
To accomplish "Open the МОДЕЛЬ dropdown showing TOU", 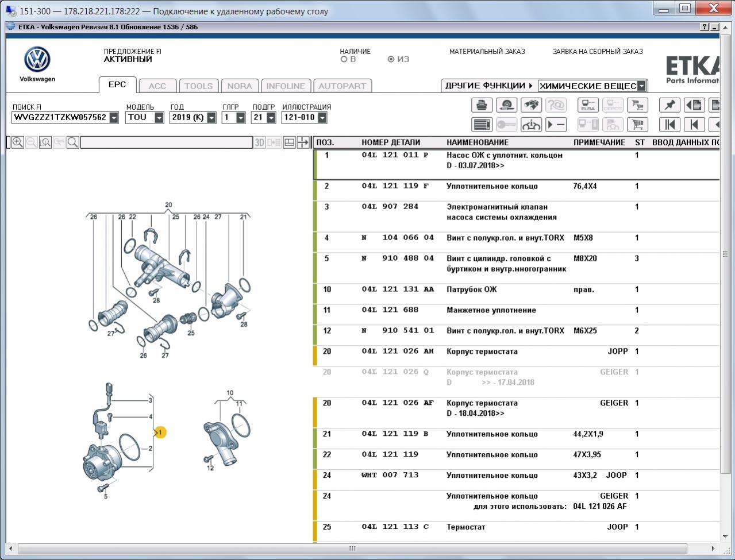I will [x=160, y=118].
